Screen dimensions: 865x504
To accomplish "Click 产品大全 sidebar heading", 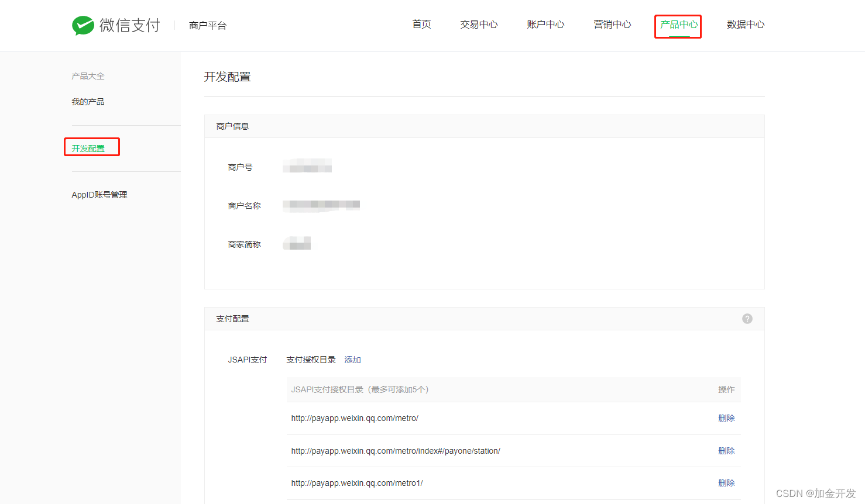I will click(x=88, y=76).
